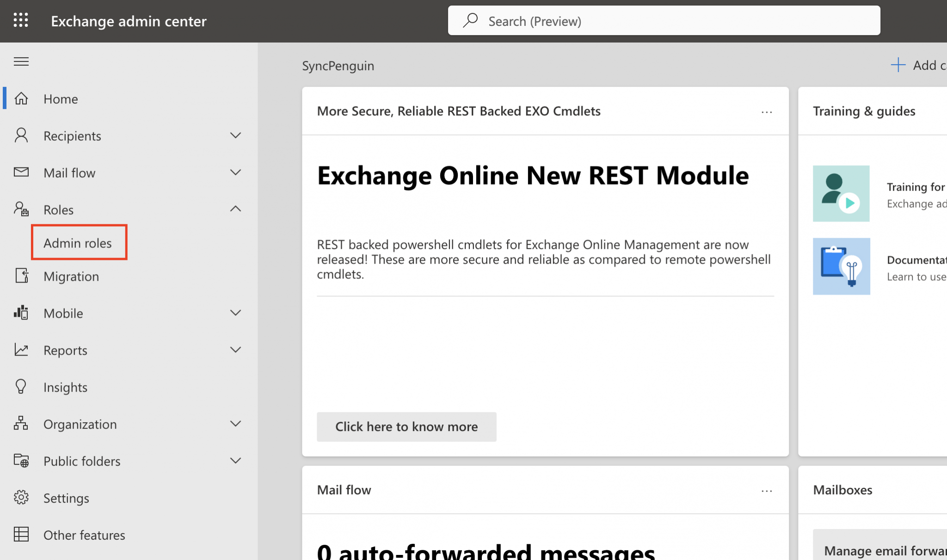The height and width of the screenshot is (560, 947).
Task: Click the Organization navigation label
Action: click(80, 424)
